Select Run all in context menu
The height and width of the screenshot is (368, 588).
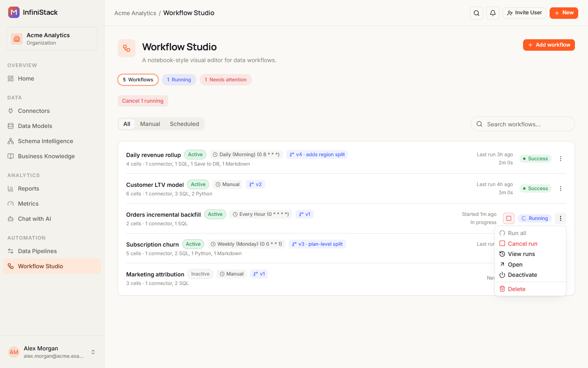[530, 233]
